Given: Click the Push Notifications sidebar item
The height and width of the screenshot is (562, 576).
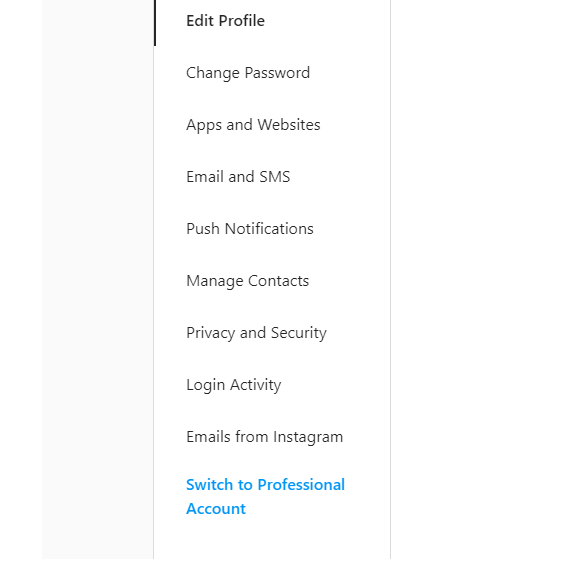Looking at the screenshot, I should pos(250,229).
